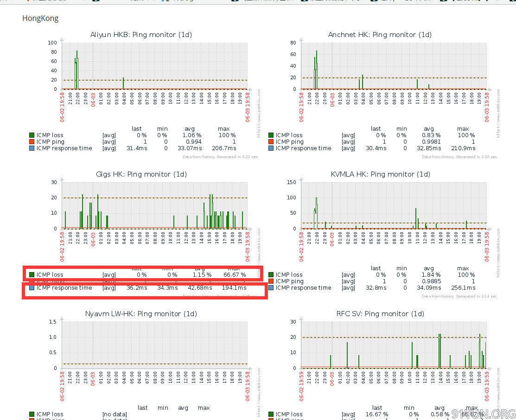Click the blue ICMP response time swatch under Gigs HK
516x420 pixels.
(32, 288)
